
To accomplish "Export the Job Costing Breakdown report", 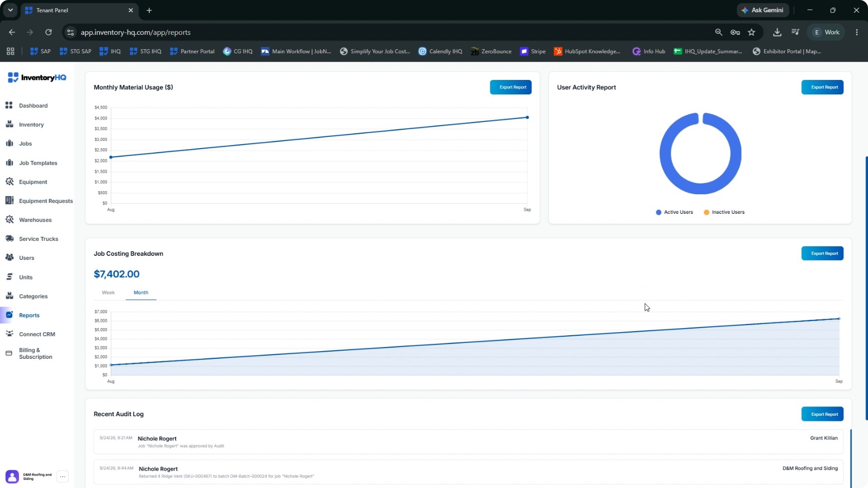I will (822, 253).
